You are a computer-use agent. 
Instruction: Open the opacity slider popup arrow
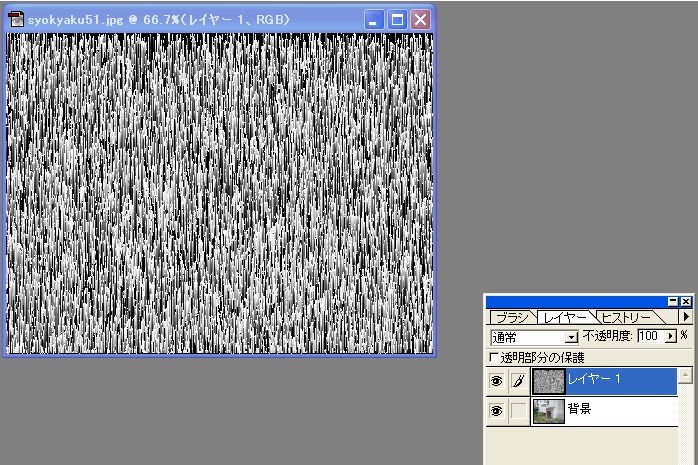pos(670,337)
